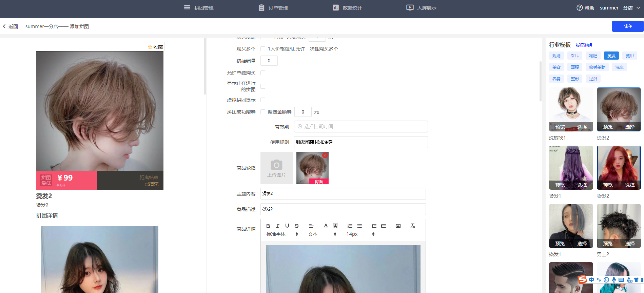Open the IME skin shirt icon
This screenshot has width=644, height=293.
pos(636,280)
